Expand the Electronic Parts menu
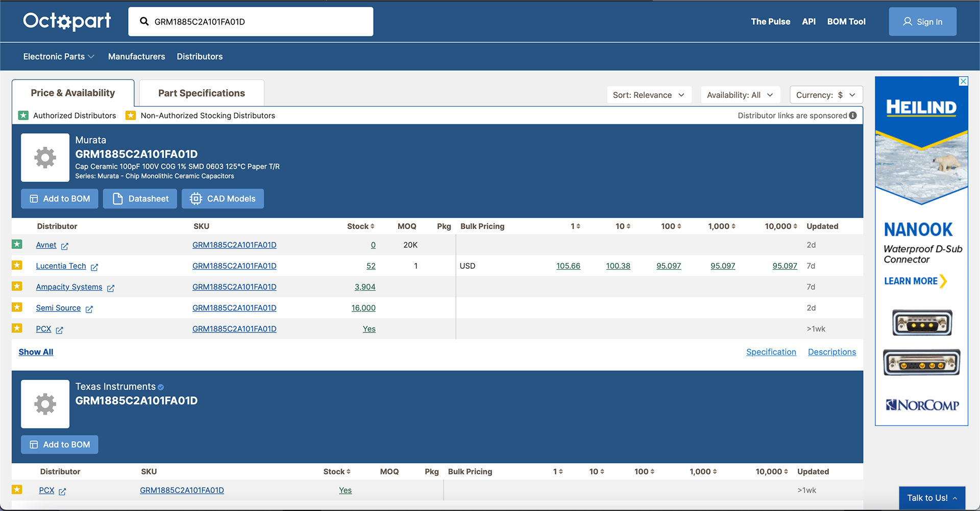The image size is (980, 511). (59, 57)
